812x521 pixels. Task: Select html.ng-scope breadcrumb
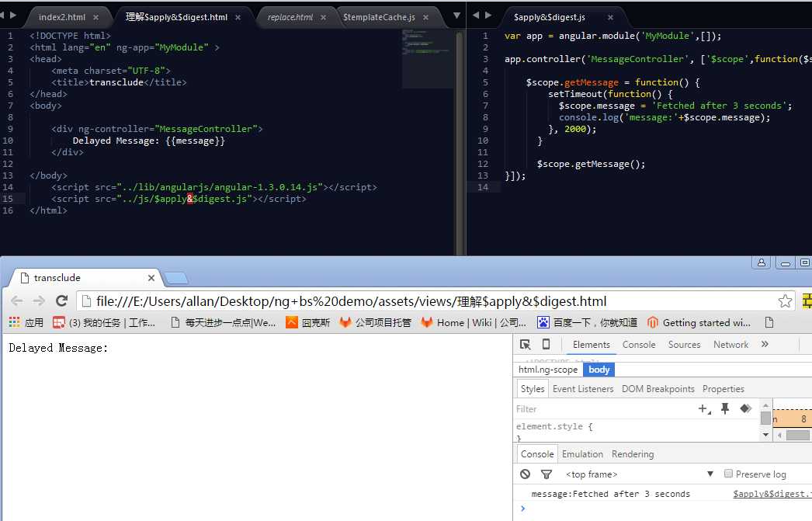coord(548,370)
